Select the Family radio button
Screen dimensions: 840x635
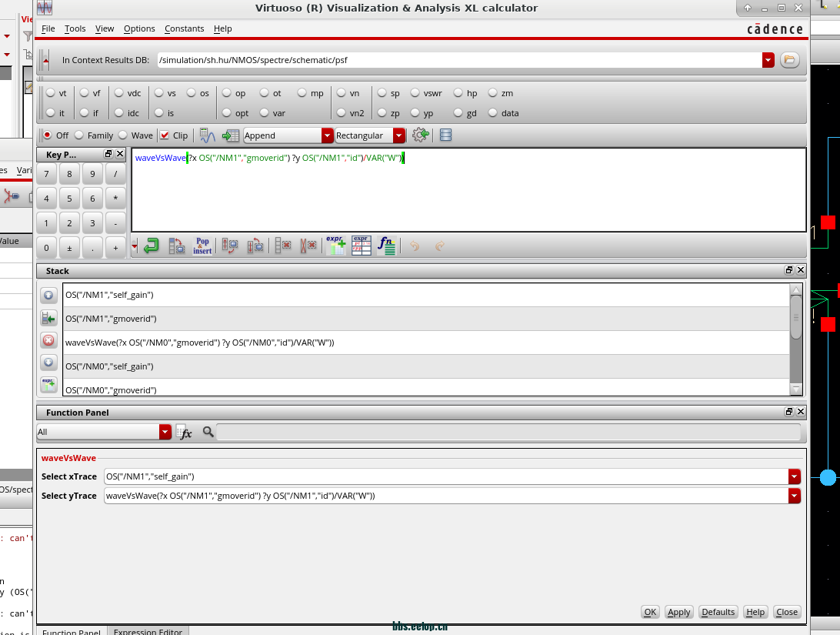pyautogui.click(x=79, y=135)
